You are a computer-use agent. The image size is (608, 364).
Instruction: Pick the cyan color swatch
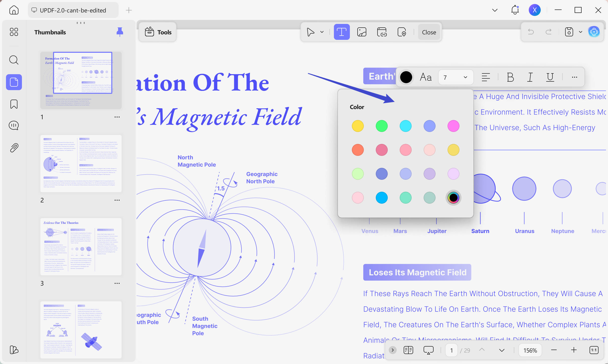405,126
